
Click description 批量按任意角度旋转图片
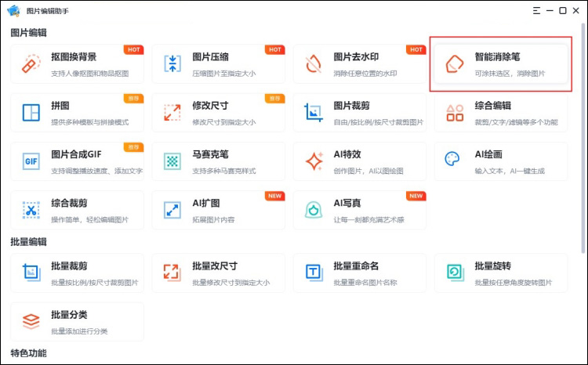point(514,283)
